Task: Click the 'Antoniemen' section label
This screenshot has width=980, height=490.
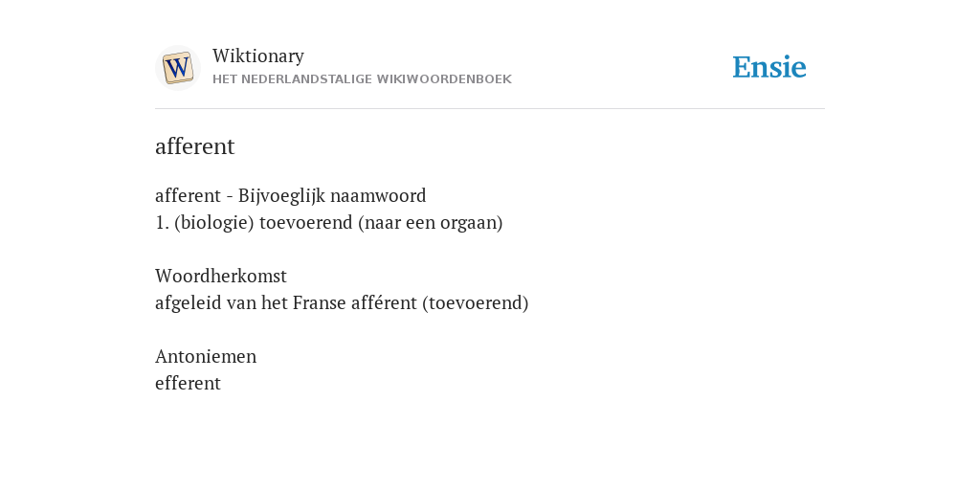Action: 206,356
